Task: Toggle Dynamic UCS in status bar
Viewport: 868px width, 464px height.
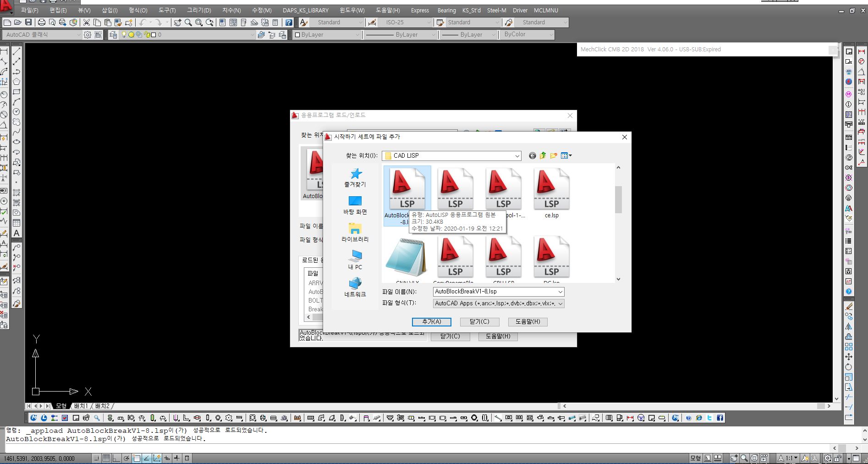Action: point(157,458)
